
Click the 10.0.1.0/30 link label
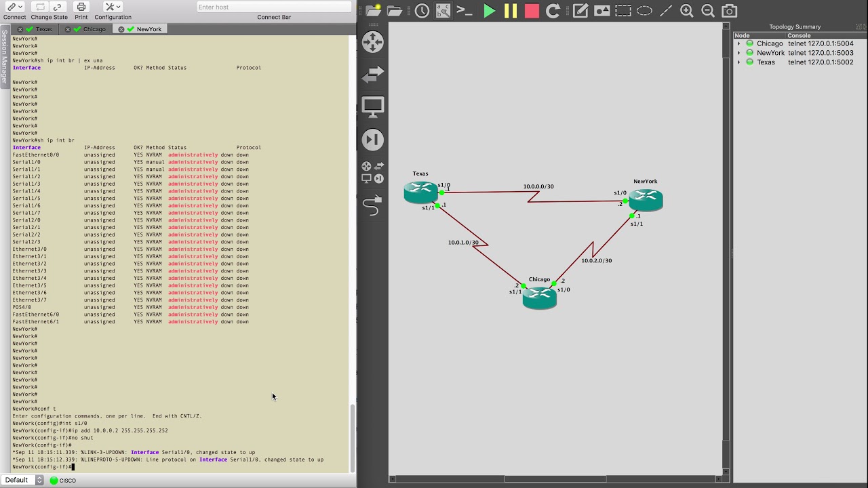point(463,243)
